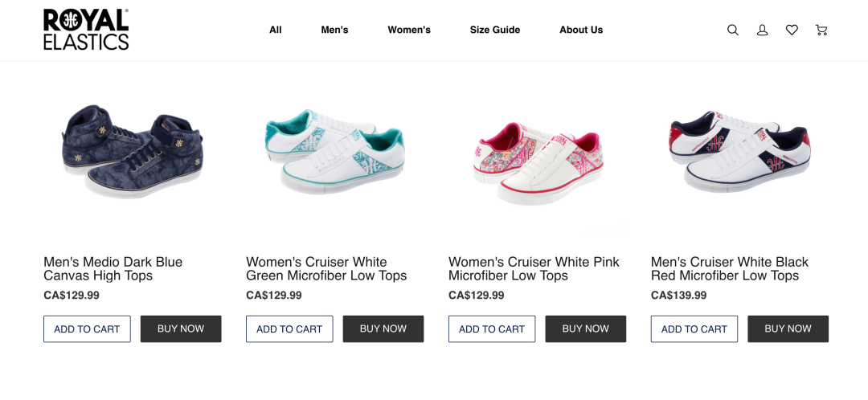Viewport: 868px width, 400px height.
Task: Go to Men's navigation menu
Action: click(x=334, y=30)
